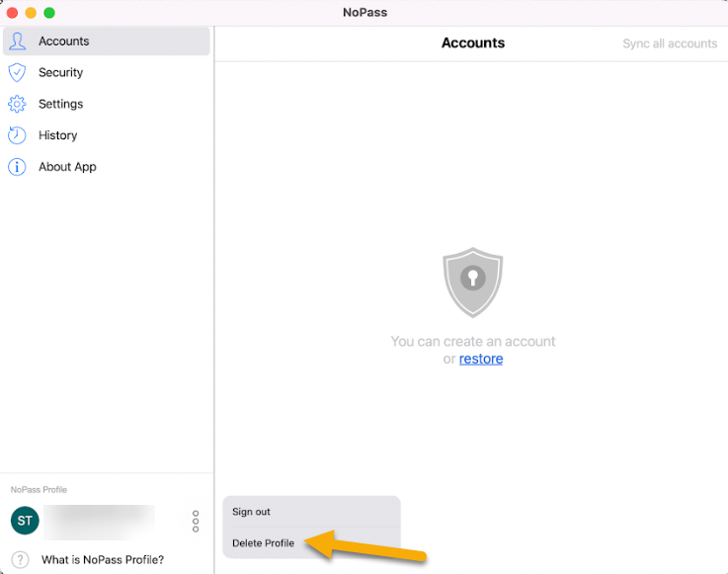Screen dimensions: 728x574
Task: Click the Accounts person icon in sidebar
Action: pyautogui.click(x=17, y=41)
